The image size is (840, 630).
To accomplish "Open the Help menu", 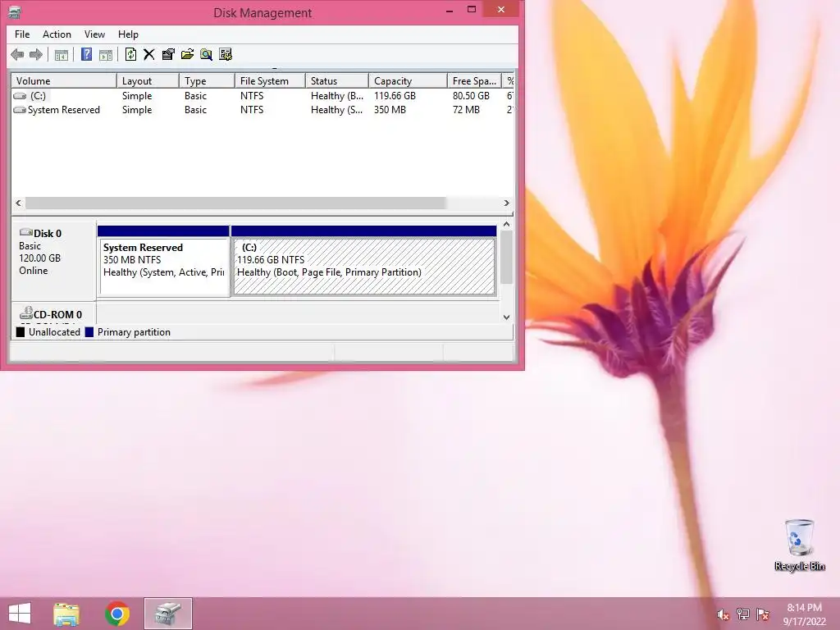I will coord(128,34).
